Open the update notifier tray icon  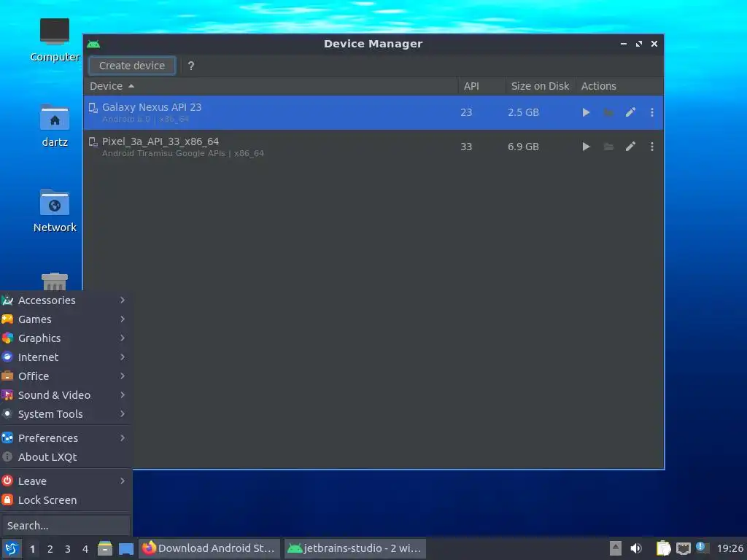coord(703,548)
